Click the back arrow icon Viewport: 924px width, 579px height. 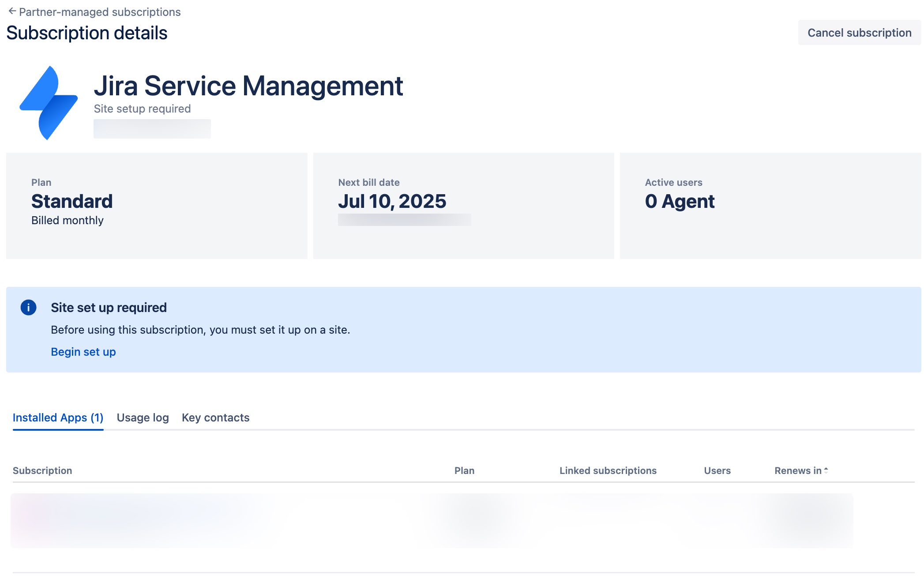coord(12,11)
